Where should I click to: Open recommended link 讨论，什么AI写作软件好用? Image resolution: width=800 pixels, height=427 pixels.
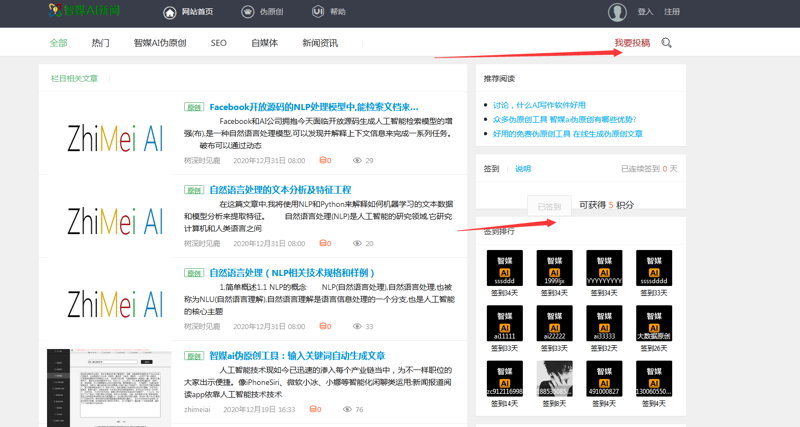pyautogui.click(x=539, y=105)
